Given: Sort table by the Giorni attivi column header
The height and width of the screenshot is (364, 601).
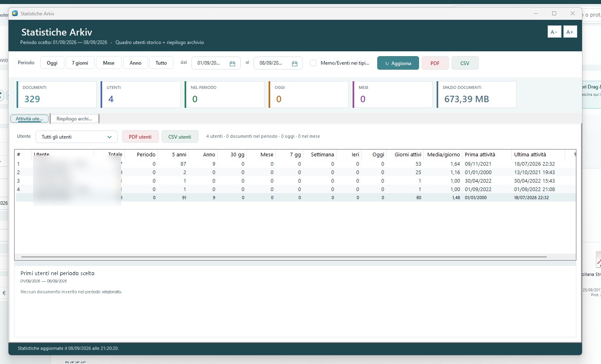Looking at the screenshot, I should [405, 155].
